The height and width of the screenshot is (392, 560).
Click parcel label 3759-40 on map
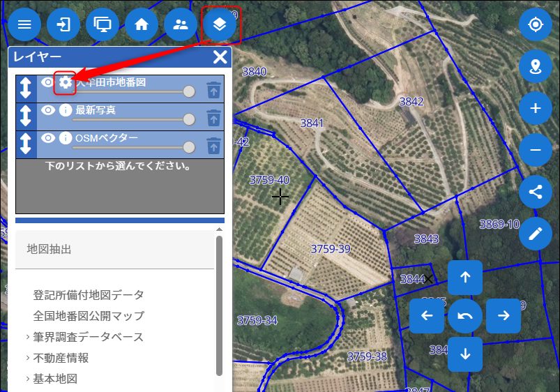tap(269, 180)
